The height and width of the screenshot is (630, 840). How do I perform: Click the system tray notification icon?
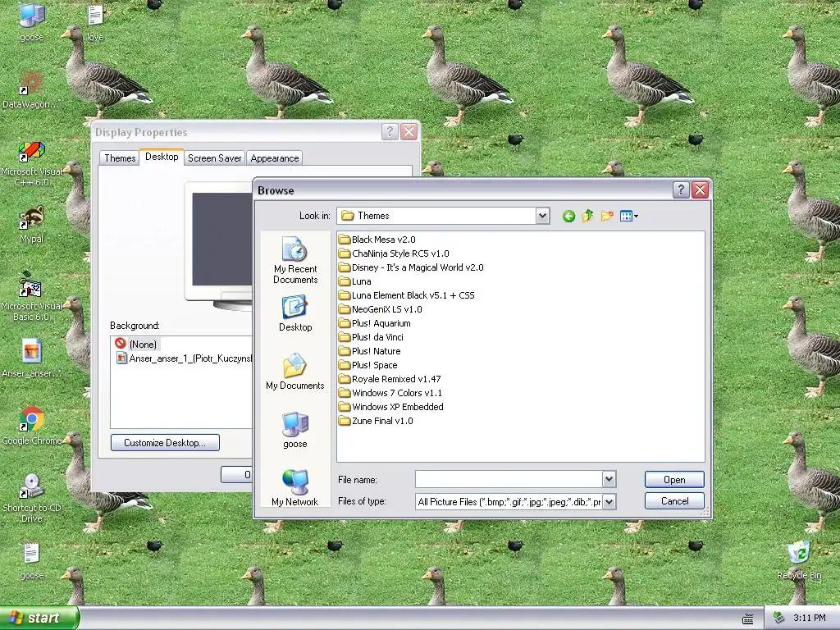point(779,618)
